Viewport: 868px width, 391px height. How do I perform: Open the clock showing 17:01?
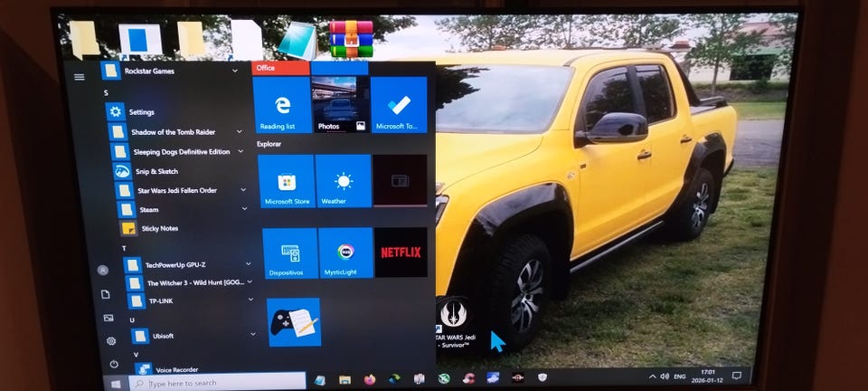pos(708,376)
